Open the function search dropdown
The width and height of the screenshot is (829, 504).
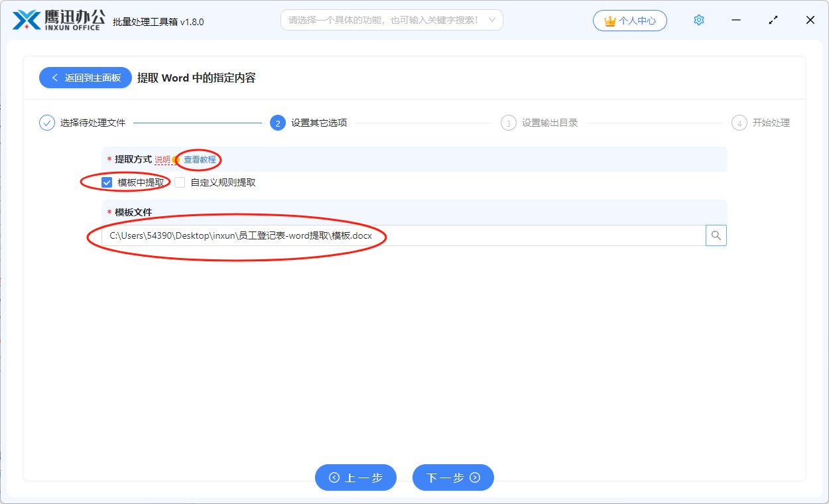pos(392,20)
